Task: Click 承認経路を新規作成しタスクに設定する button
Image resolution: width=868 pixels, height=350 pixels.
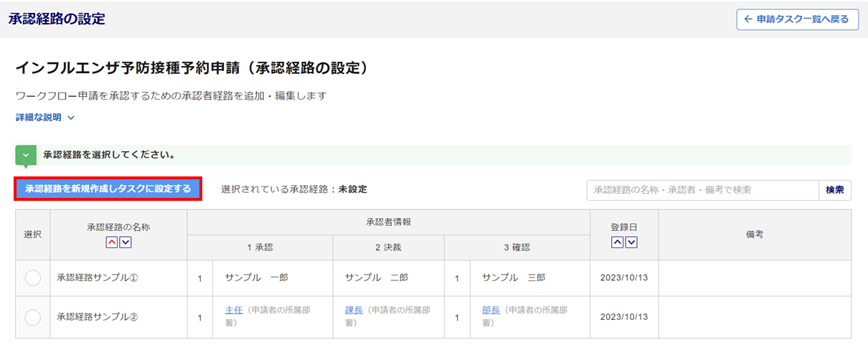Action: pyautogui.click(x=108, y=189)
